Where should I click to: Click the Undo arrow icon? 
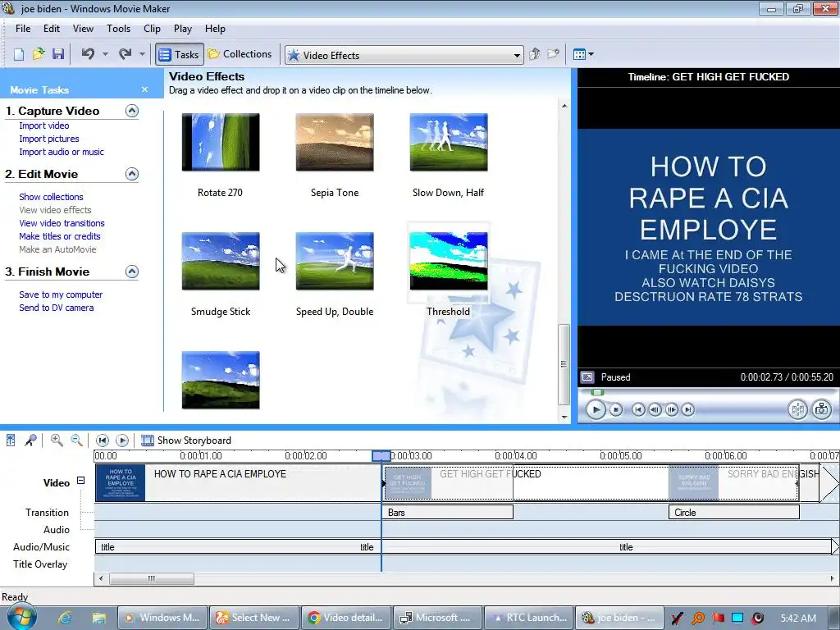pos(89,54)
